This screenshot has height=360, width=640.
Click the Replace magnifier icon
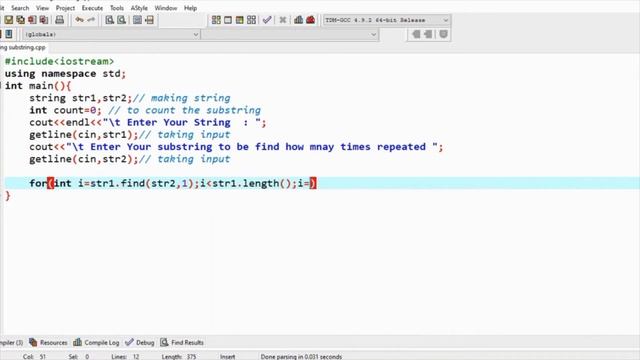tap(122, 20)
